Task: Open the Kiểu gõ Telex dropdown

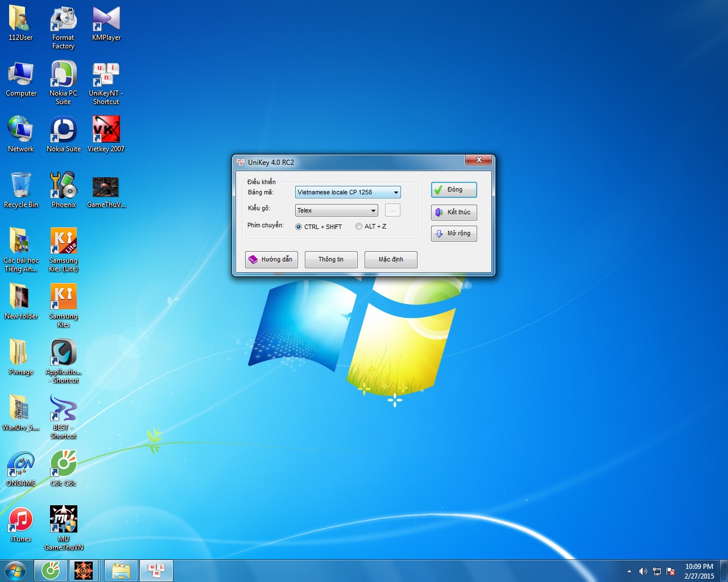Action: point(336,210)
